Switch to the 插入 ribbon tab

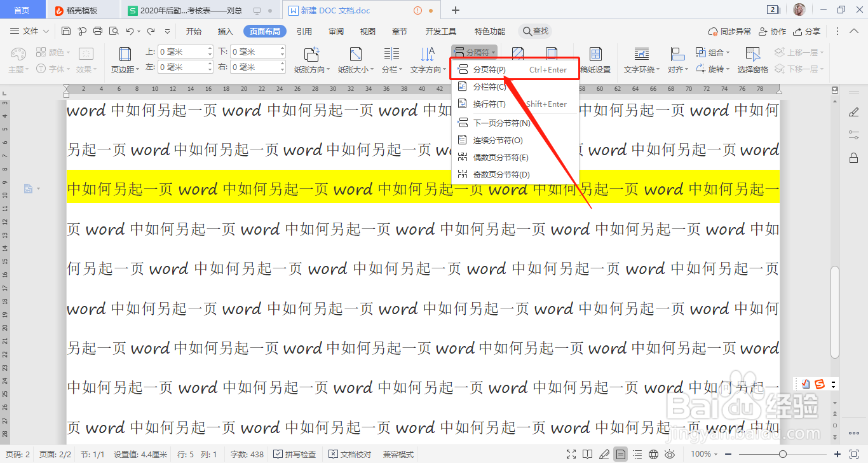click(225, 31)
